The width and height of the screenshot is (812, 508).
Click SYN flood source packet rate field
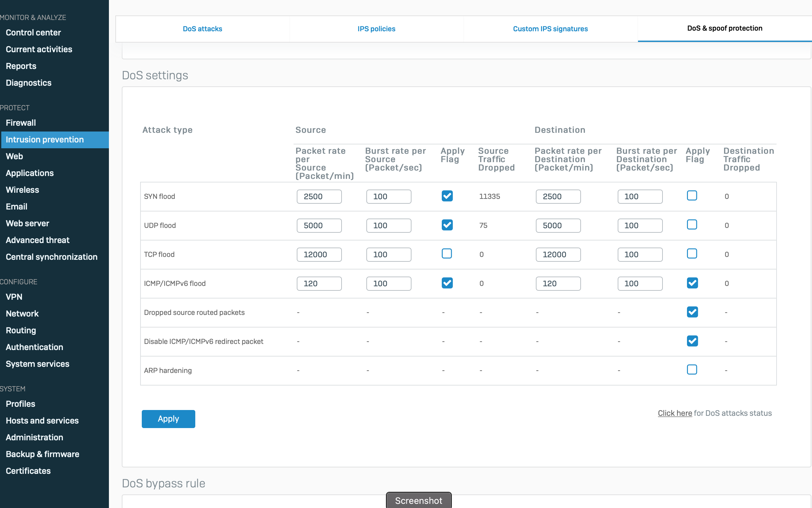[x=319, y=197]
